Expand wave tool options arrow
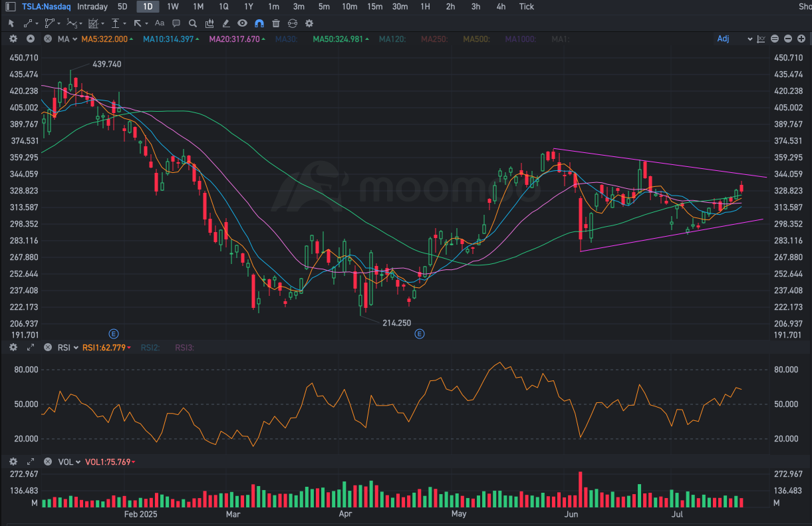The image size is (812, 526). tap(81, 24)
